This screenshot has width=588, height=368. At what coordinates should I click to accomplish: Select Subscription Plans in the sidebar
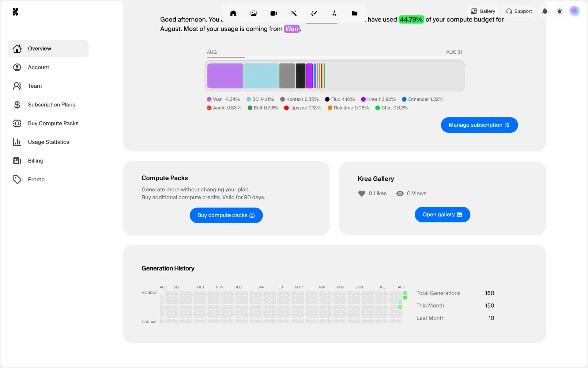[51, 105]
